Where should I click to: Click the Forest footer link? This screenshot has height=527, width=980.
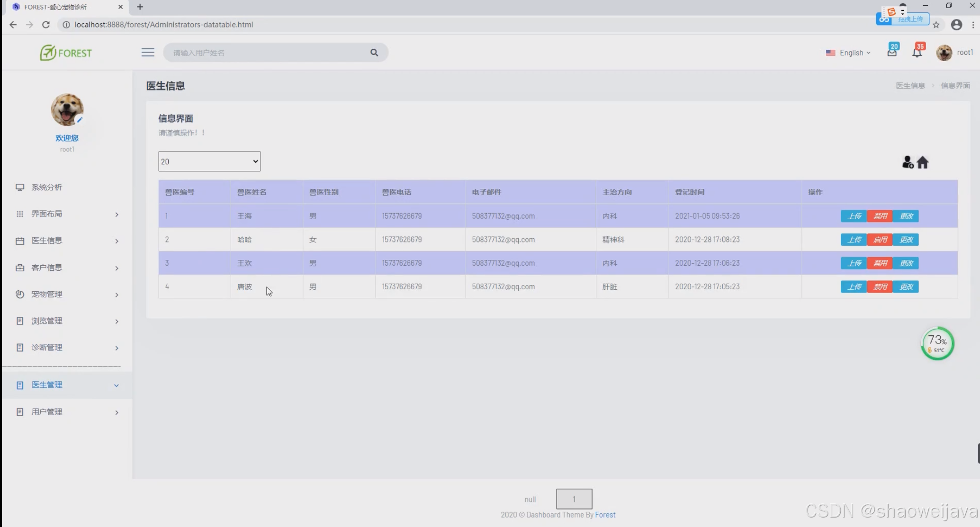coord(605,515)
